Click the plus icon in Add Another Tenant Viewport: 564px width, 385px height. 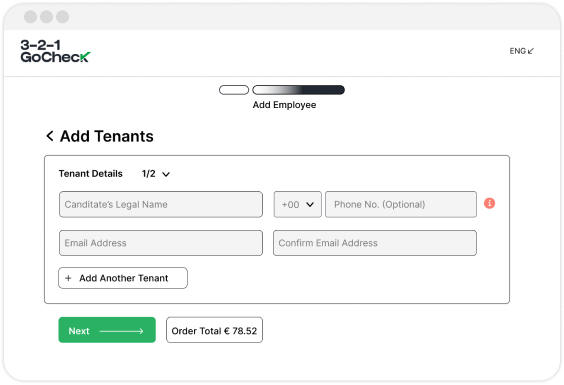click(68, 278)
